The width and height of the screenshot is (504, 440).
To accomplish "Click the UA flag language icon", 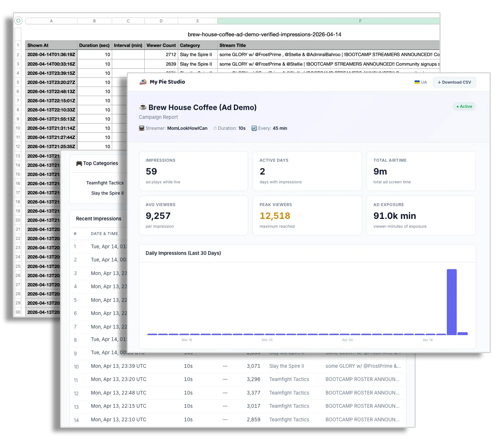I will pos(417,82).
